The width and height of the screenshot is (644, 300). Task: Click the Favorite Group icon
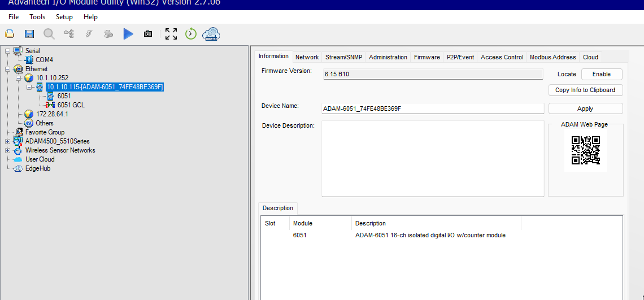tap(18, 132)
